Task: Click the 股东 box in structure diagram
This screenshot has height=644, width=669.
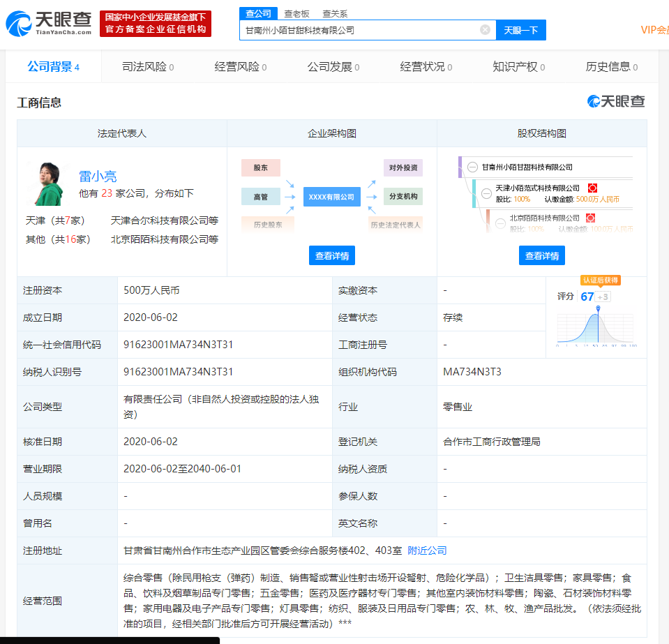Action: click(x=261, y=167)
